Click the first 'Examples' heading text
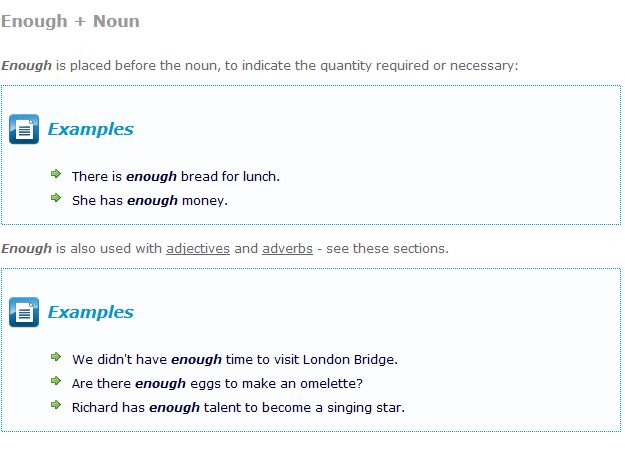 click(x=90, y=129)
